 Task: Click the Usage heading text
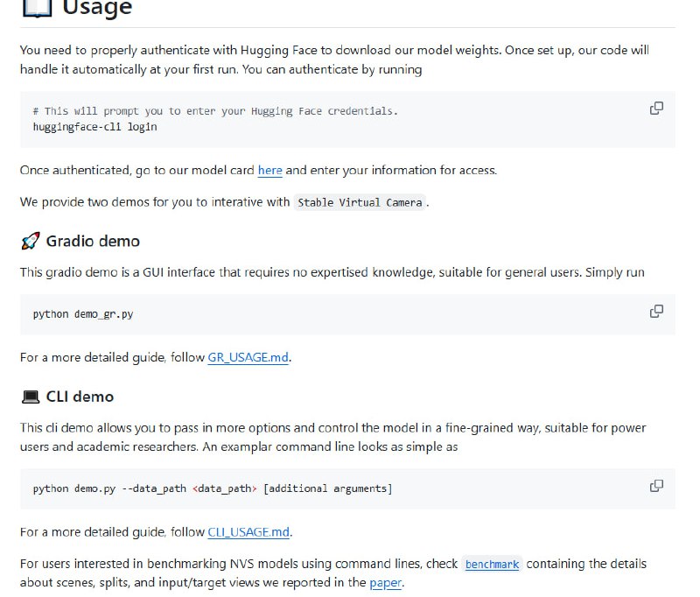tap(96, 7)
